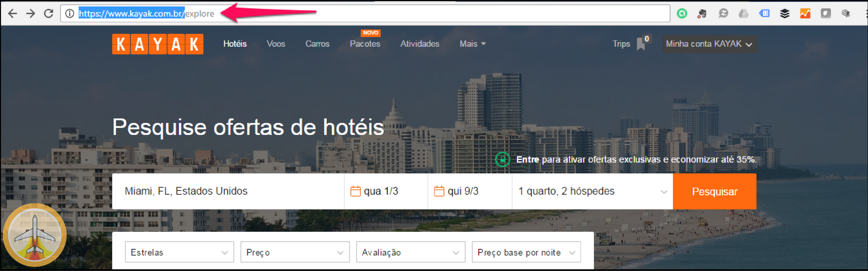The width and height of the screenshot is (868, 271).
Task: Go to Pacotes in navigation
Action: point(365,44)
